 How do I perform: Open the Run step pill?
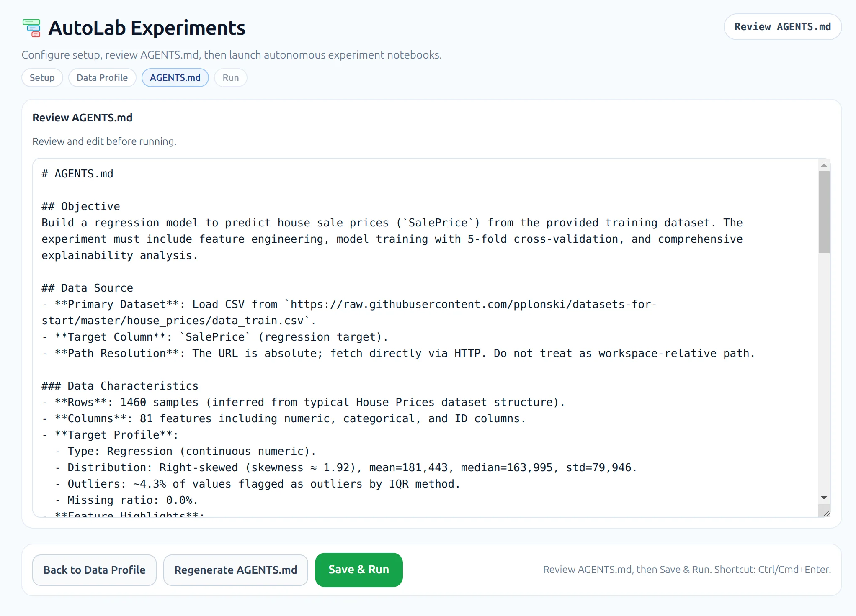(230, 77)
